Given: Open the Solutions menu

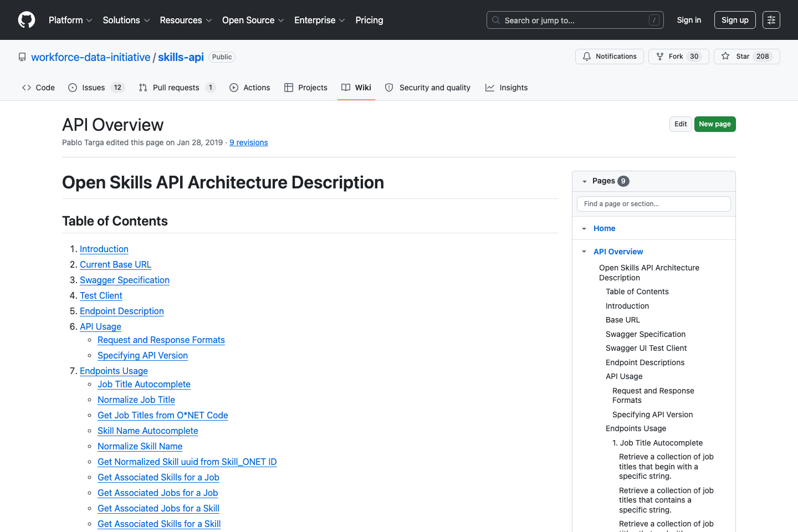Looking at the screenshot, I should pyautogui.click(x=126, y=20).
